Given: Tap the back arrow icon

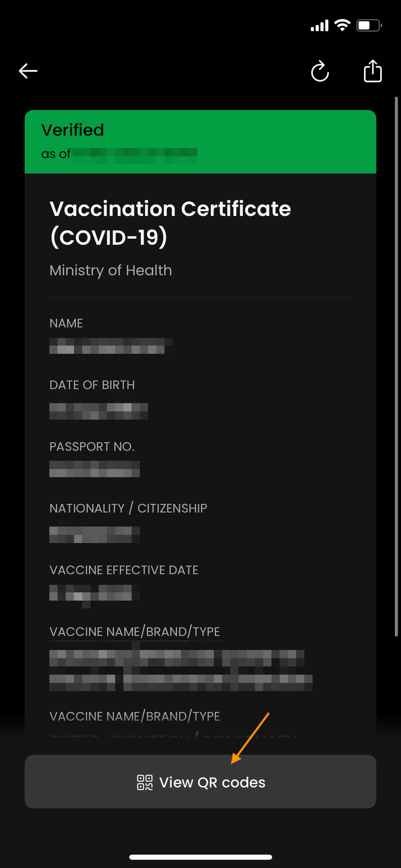Looking at the screenshot, I should [28, 71].
